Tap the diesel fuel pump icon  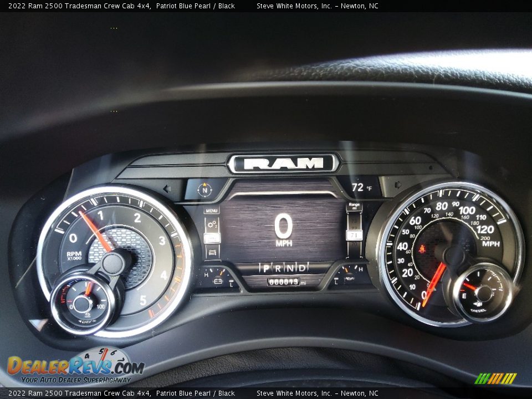479,303
